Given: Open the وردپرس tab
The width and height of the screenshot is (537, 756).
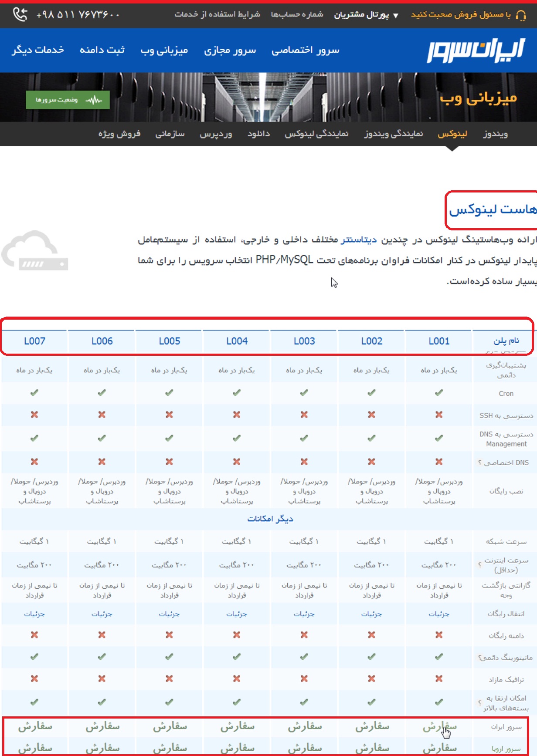Looking at the screenshot, I should click(x=216, y=134).
